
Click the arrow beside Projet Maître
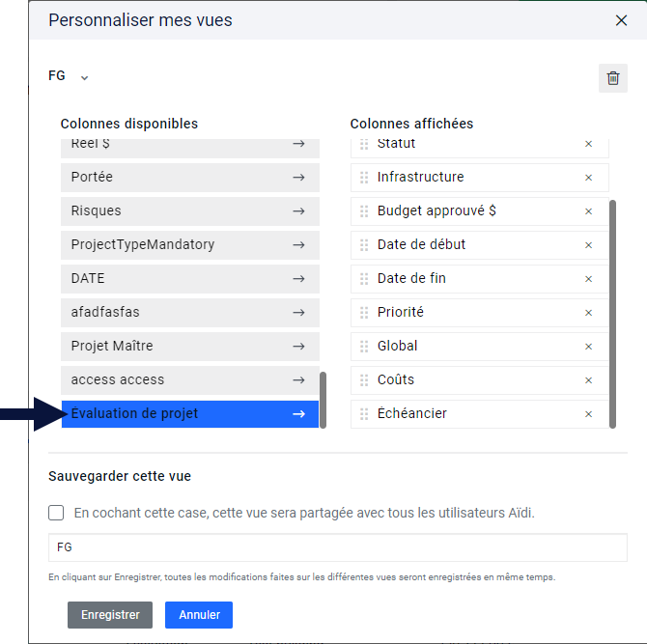point(298,346)
